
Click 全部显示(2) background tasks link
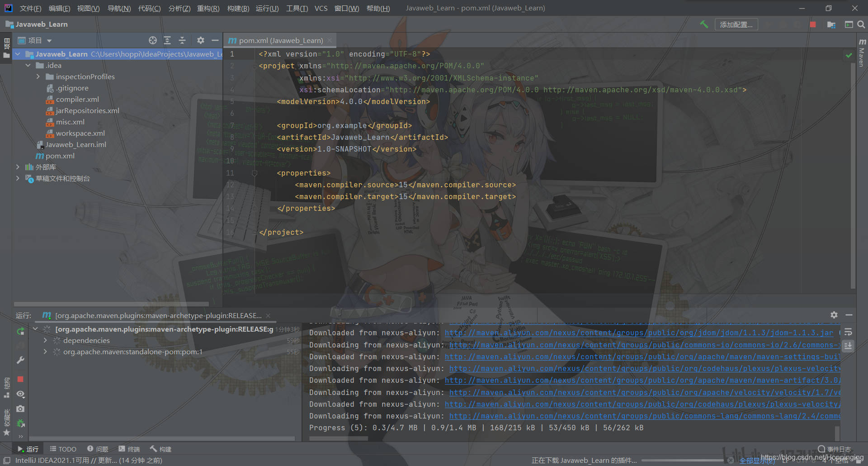(757, 461)
